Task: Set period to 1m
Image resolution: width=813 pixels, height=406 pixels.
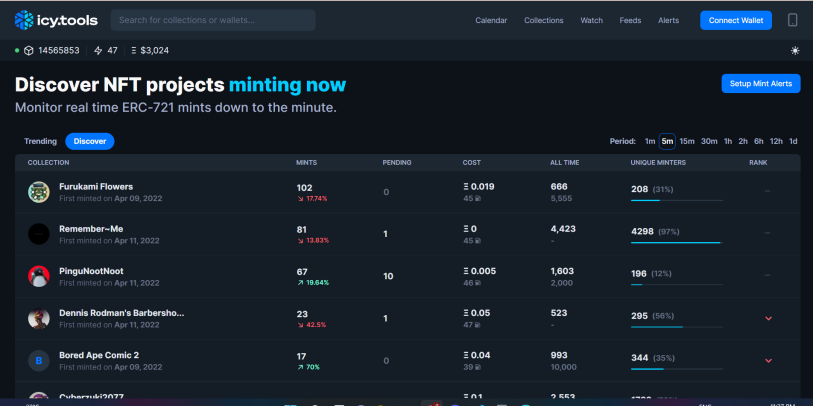Action: (x=650, y=141)
